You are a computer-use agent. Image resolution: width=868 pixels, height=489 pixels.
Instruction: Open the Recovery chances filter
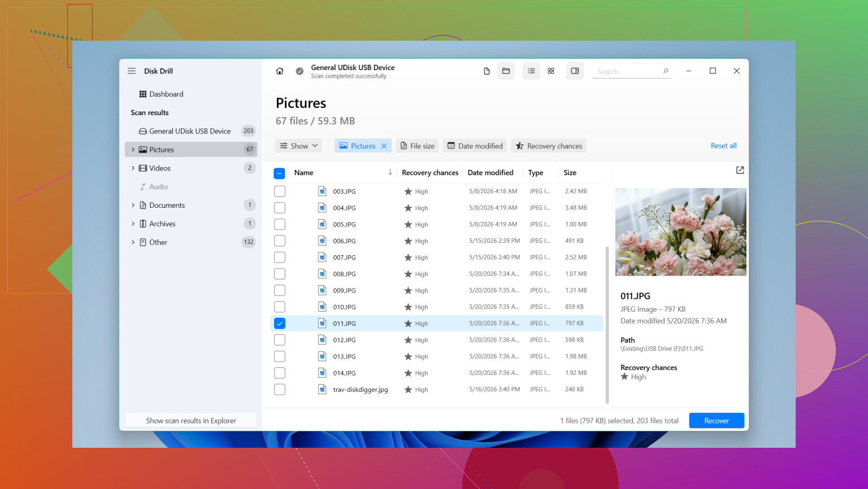click(549, 146)
